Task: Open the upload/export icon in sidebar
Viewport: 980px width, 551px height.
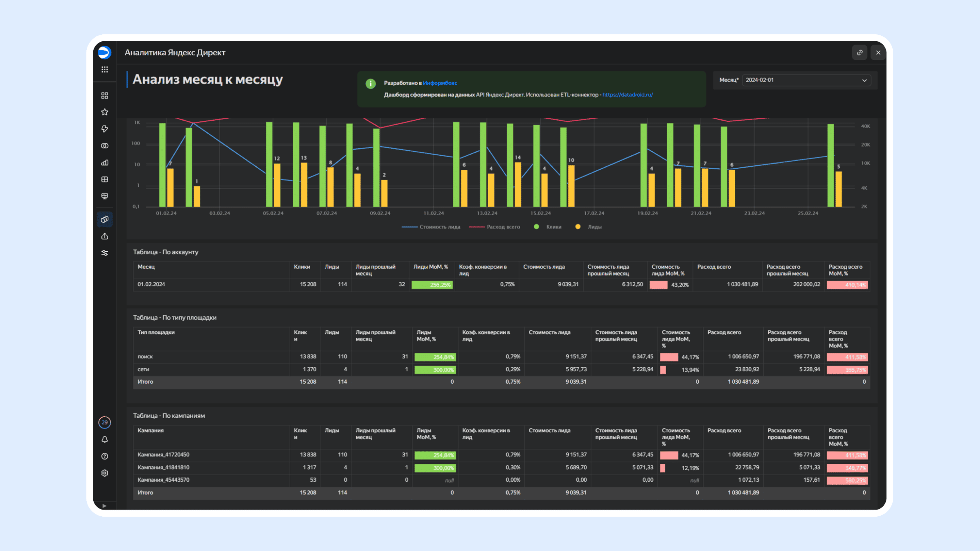Action: (x=104, y=236)
